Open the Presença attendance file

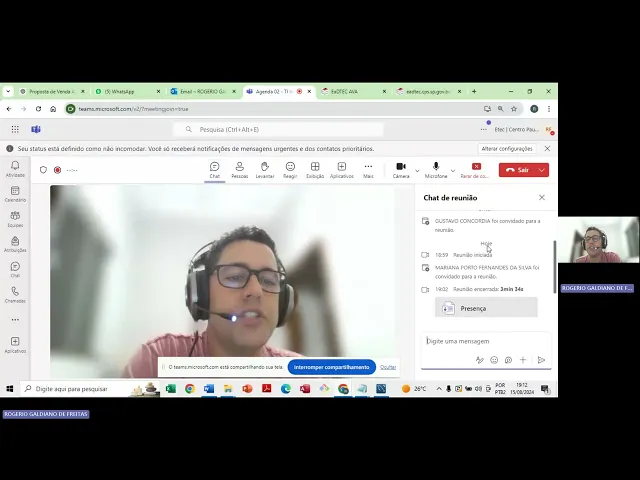(x=486, y=308)
